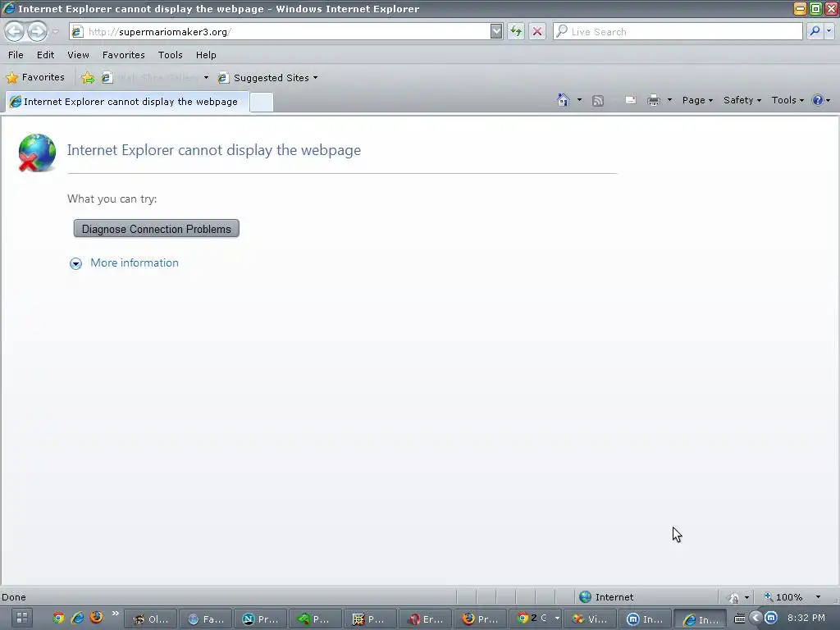This screenshot has height=630, width=840.
Task: Click the taskbar Start menu button
Action: (21, 618)
